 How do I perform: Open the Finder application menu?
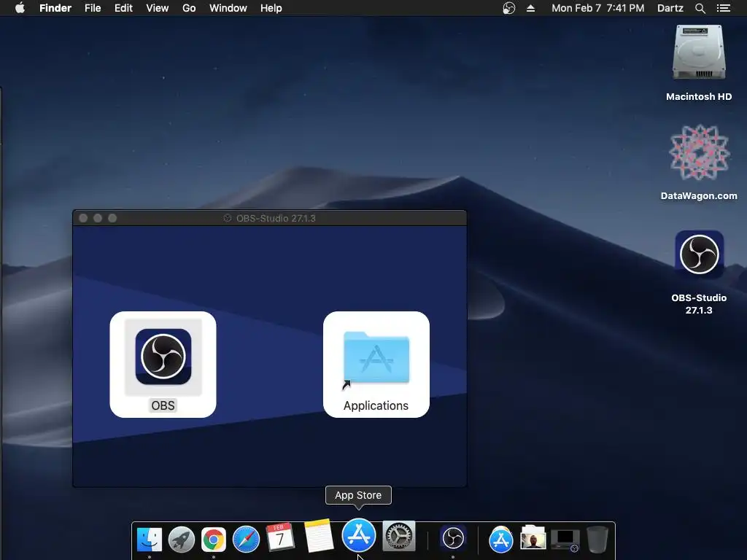(55, 8)
